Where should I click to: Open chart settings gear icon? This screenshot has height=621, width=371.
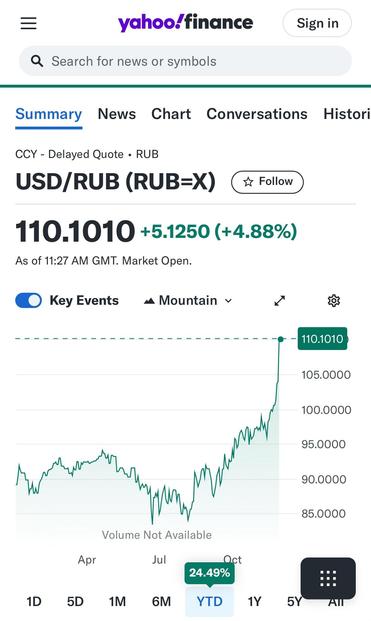point(334,301)
